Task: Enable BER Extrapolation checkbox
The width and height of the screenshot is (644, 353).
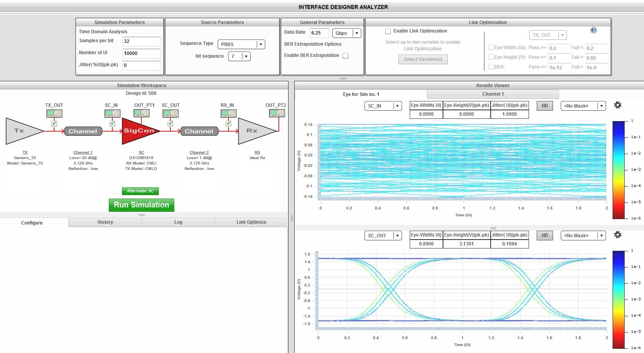Action: (x=345, y=56)
